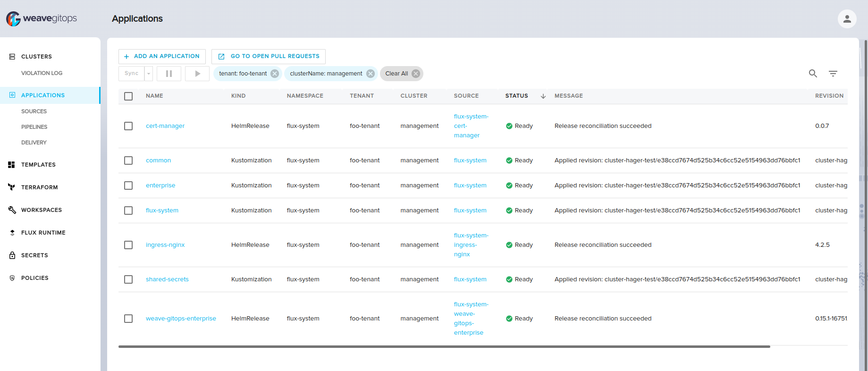868x371 pixels.
Task: Sort by the Source column header
Action: point(466,96)
